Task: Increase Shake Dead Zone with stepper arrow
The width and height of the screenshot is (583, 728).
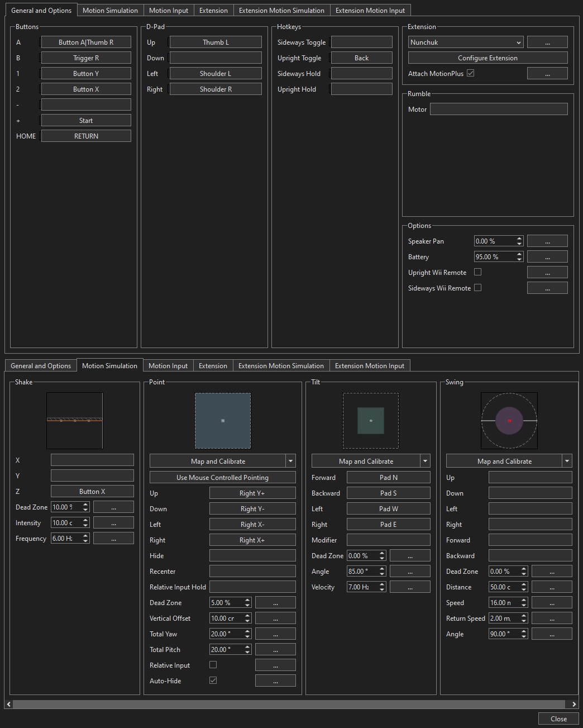Action: click(85, 505)
